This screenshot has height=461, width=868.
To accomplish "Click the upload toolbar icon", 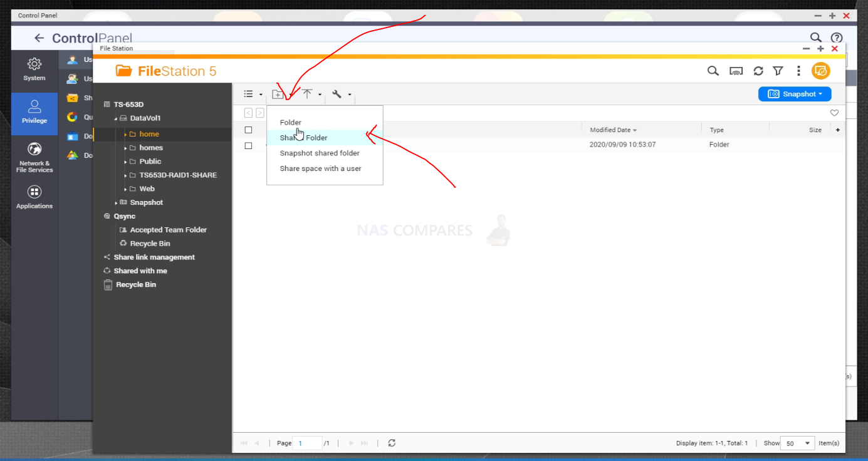I will coord(307,94).
